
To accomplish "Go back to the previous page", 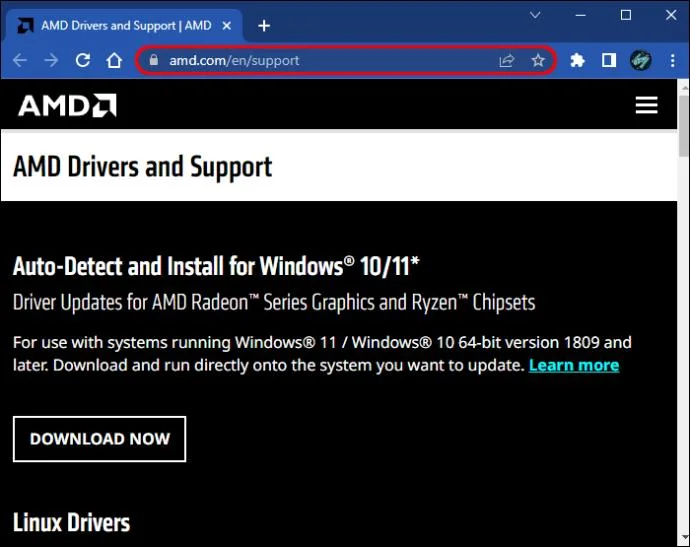I will 20,60.
